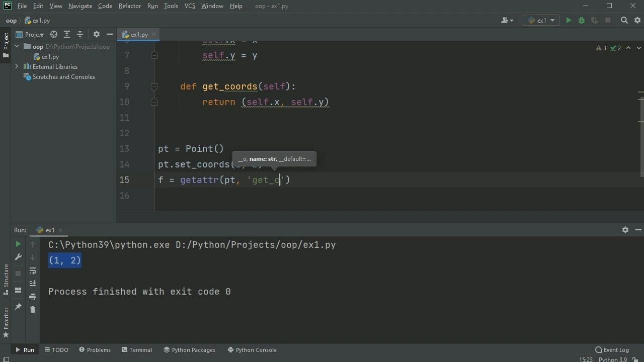Select ex1.py in the project tree
Viewport: 644px width, 362px height.
pyautogui.click(x=46, y=57)
